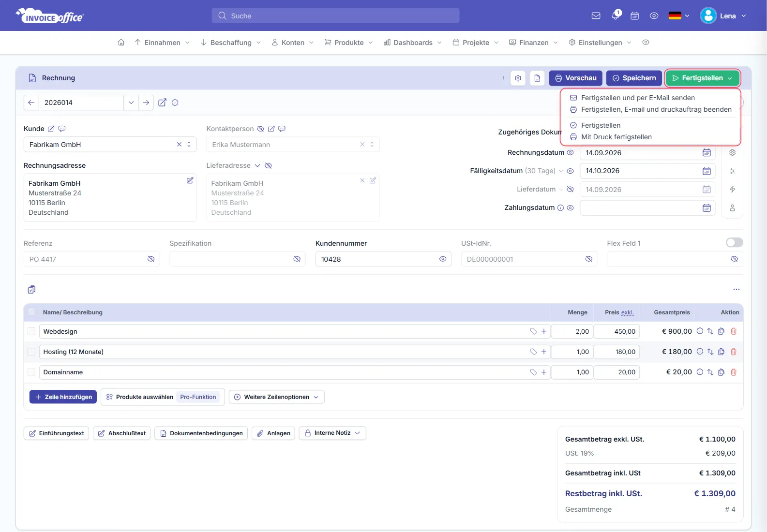Open notifications bell with badge
Viewport: 767px width, 532px height.
click(x=616, y=15)
